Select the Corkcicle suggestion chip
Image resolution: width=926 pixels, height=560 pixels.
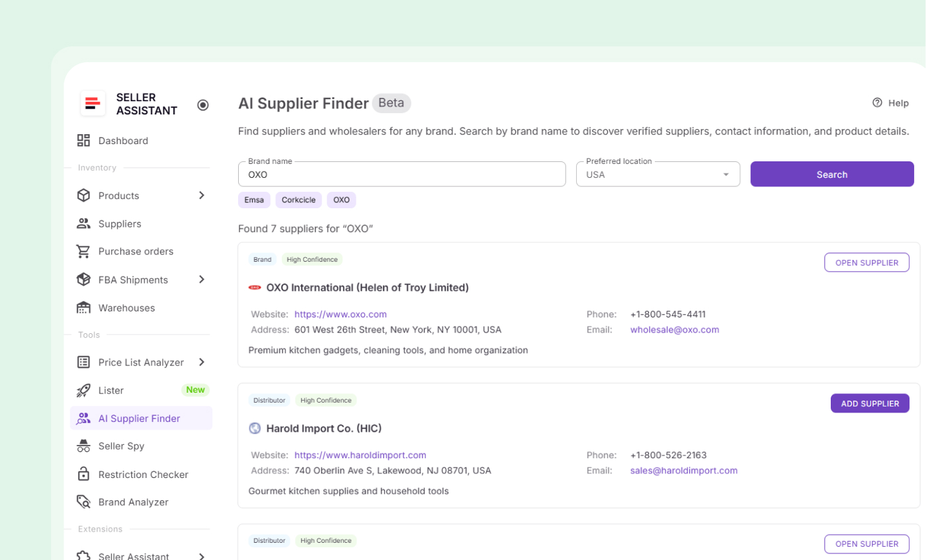tap(298, 200)
